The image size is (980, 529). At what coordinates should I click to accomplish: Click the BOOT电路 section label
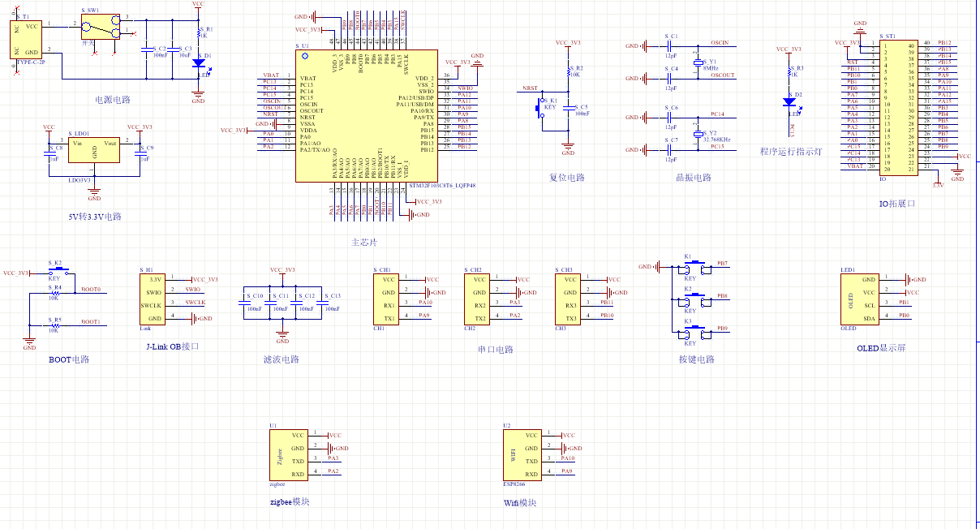point(69,359)
